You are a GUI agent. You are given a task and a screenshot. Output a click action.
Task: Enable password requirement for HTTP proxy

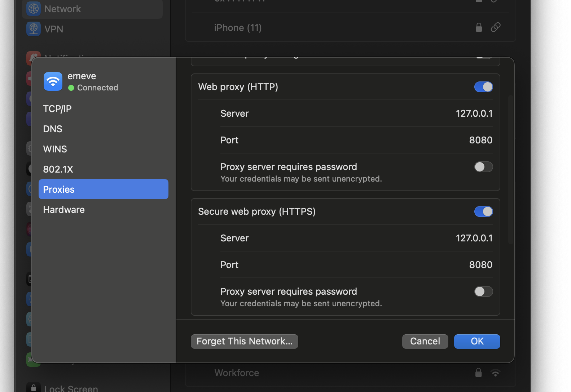coord(483,167)
